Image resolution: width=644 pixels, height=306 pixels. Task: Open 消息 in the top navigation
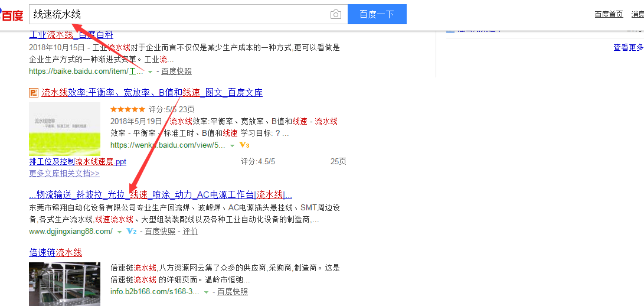638,14
